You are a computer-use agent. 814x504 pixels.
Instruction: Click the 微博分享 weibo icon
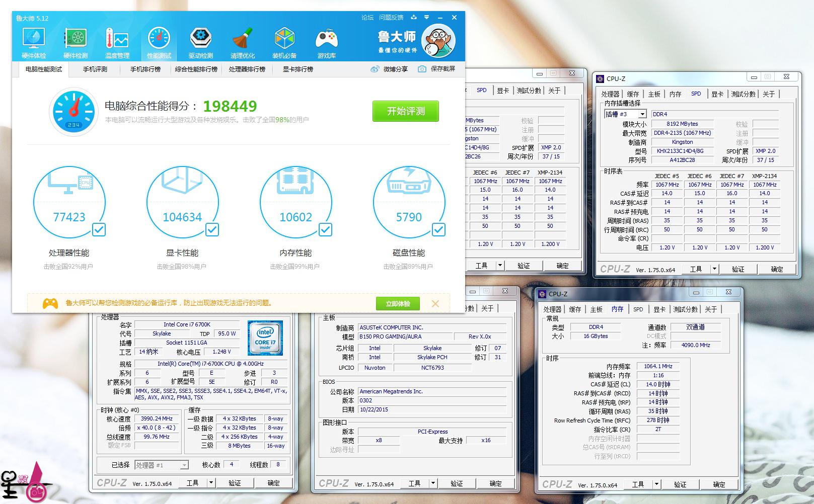point(375,69)
